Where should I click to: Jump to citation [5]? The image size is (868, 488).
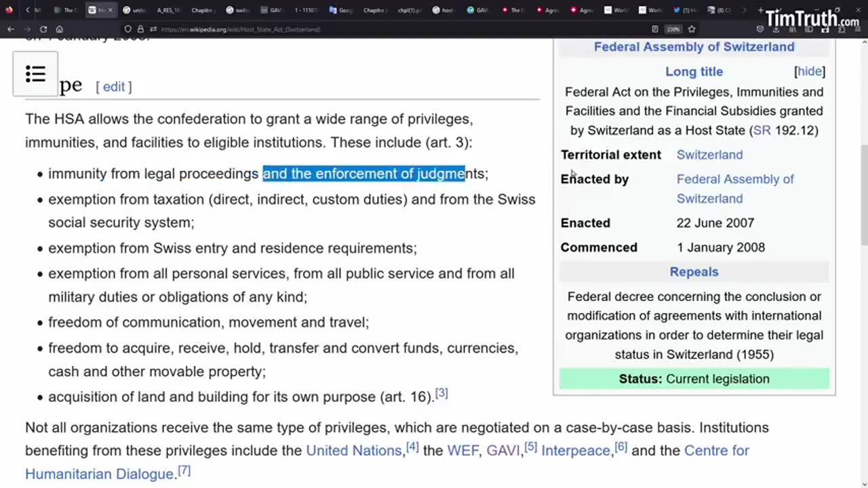[530, 447]
